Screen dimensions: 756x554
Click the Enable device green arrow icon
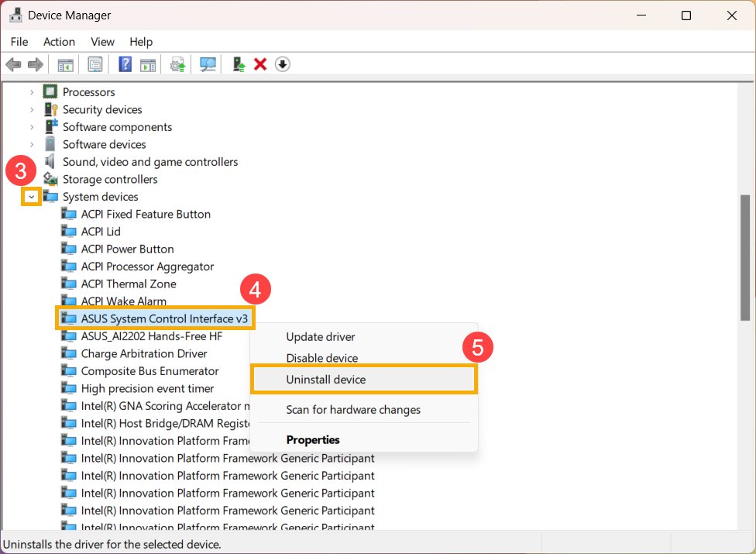(239, 64)
